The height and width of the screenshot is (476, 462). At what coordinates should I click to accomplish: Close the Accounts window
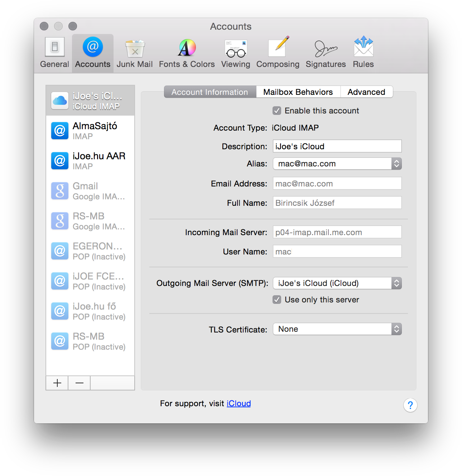[x=44, y=26]
